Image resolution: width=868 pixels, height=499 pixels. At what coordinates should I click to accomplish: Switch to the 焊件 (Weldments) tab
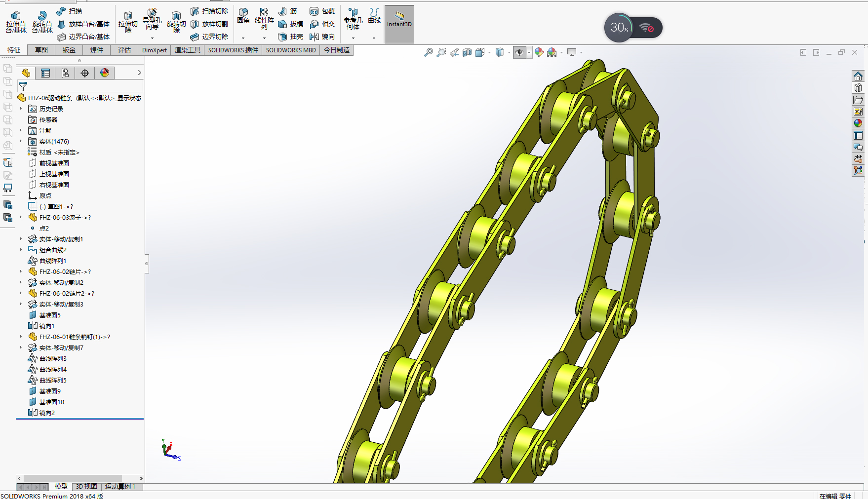coord(97,50)
